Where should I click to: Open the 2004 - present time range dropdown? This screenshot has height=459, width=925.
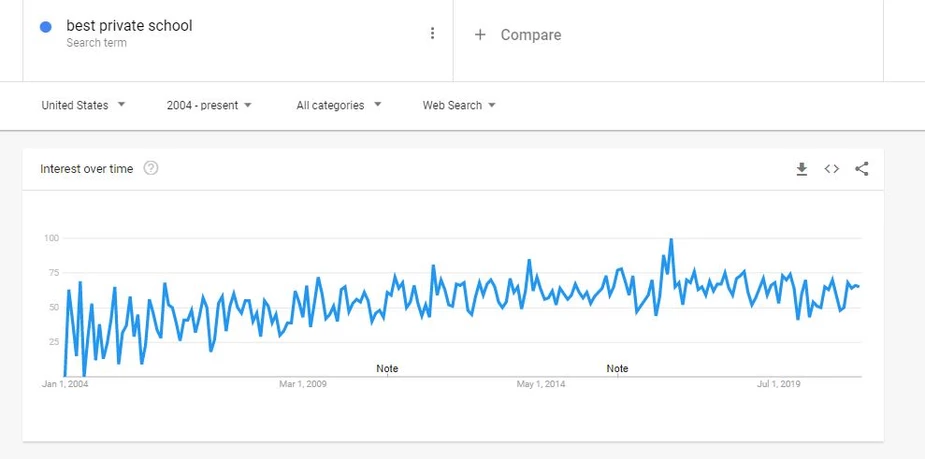pyautogui.click(x=209, y=106)
